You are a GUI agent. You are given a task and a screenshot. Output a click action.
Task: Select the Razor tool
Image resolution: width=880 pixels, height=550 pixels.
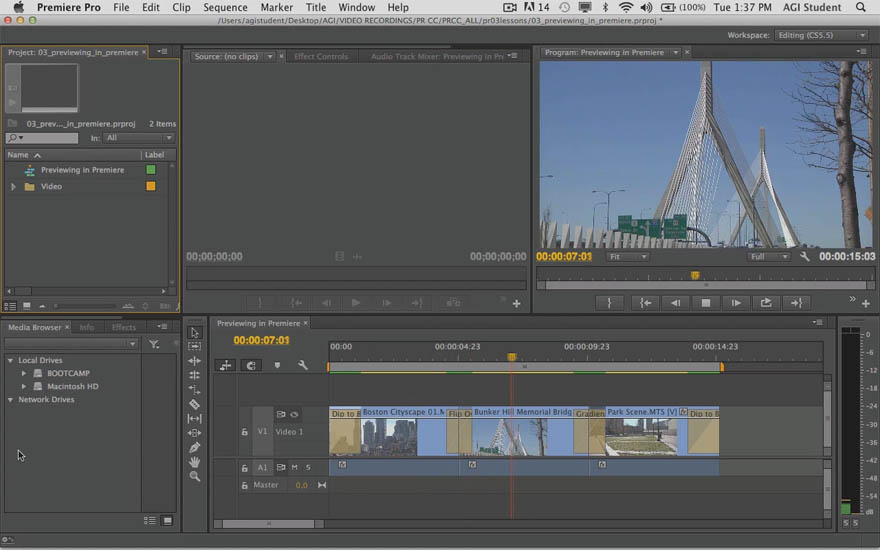coord(195,404)
